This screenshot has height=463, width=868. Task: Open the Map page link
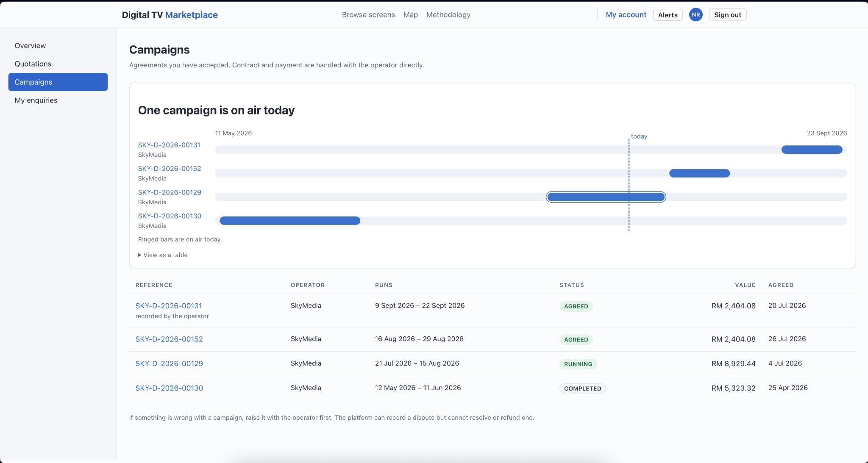pos(410,15)
